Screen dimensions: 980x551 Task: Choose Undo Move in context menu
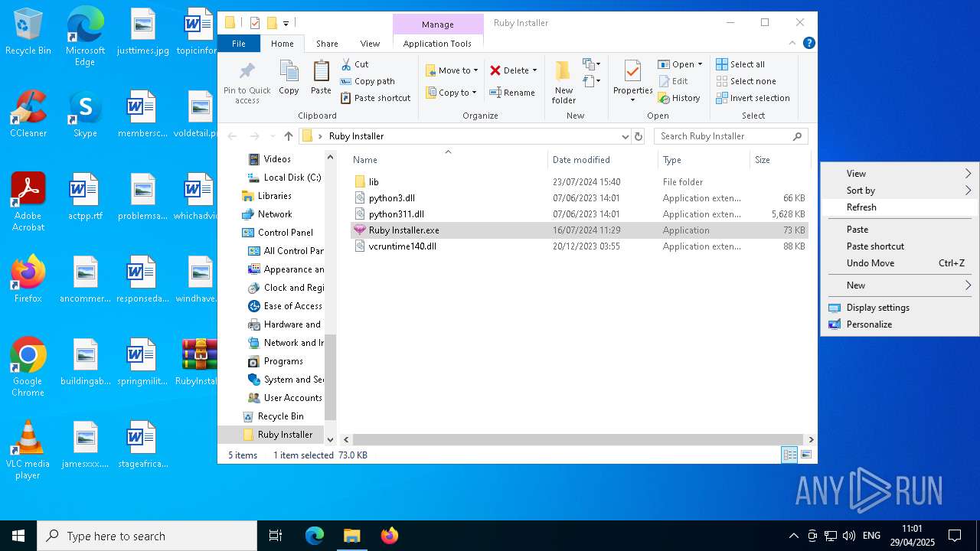(900, 263)
